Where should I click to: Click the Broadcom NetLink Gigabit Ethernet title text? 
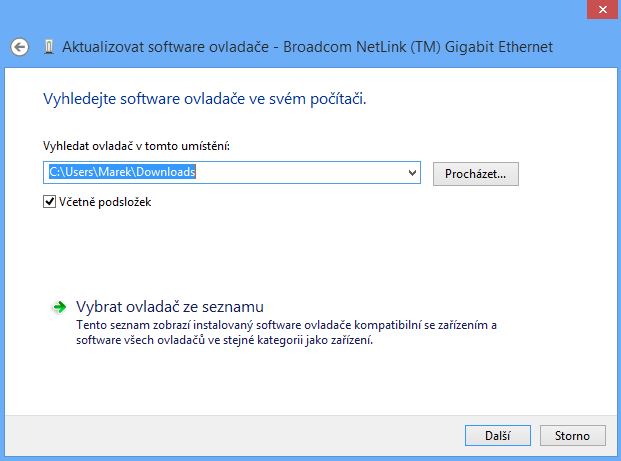[418, 47]
